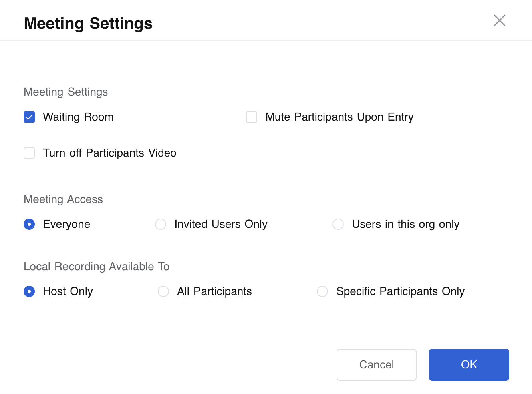Click the "Invited Users Only" label text
The image size is (532, 394).
(x=221, y=224)
